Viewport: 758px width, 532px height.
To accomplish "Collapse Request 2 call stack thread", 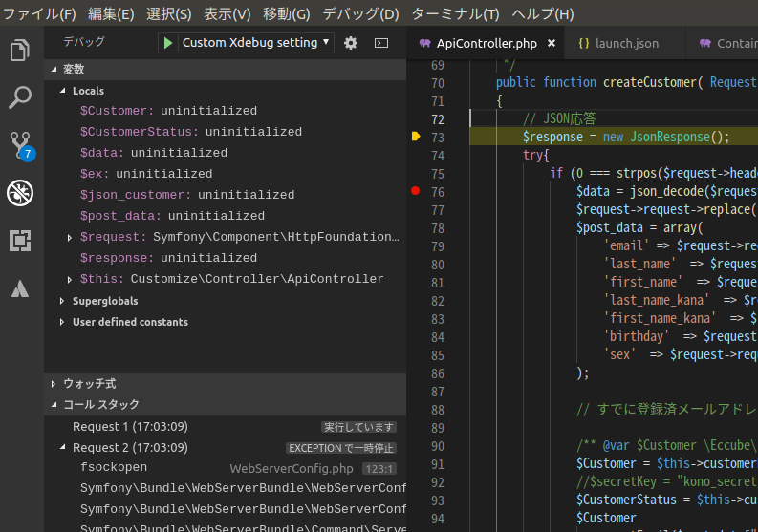I will click(x=63, y=447).
